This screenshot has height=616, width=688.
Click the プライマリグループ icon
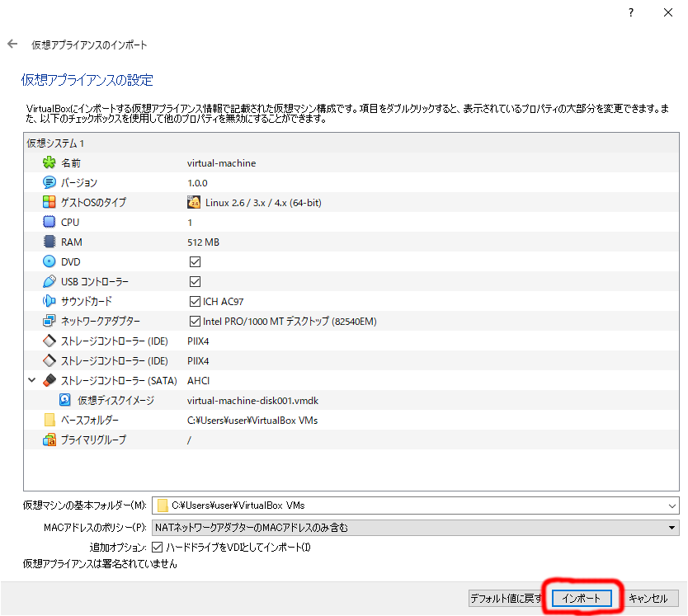[x=49, y=440]
